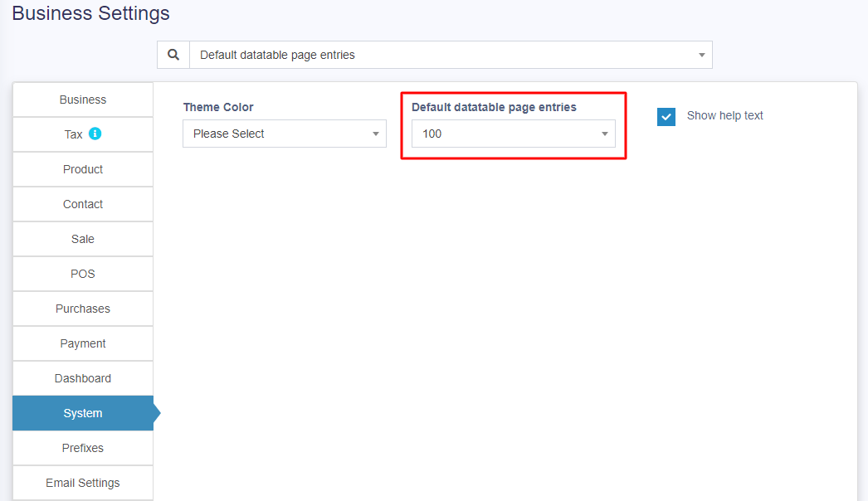This screenshot has height=501, width=868.
Task: Open the Prefixes tab
Action: [83, 448]
